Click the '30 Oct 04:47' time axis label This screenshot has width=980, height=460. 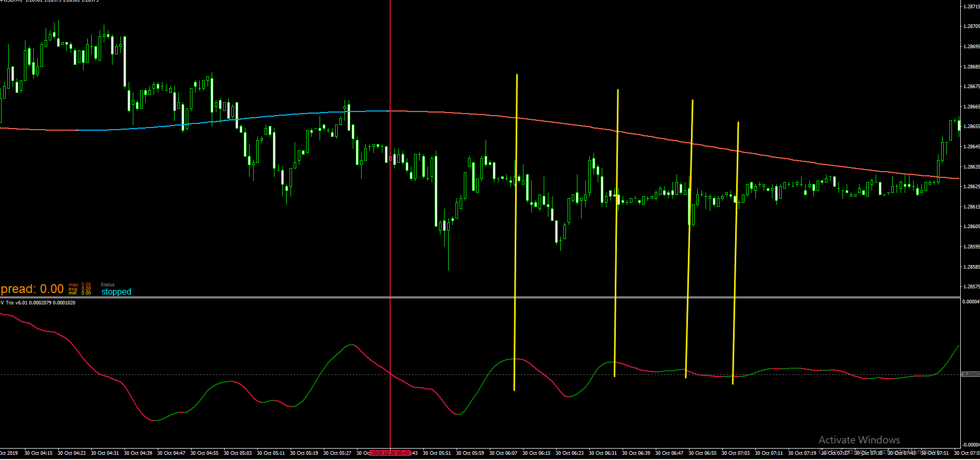click(x=171, y=453)
